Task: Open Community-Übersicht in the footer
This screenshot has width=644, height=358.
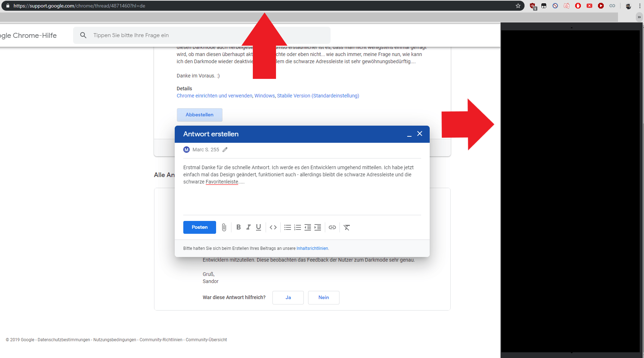Action: [x=206, y=340]
